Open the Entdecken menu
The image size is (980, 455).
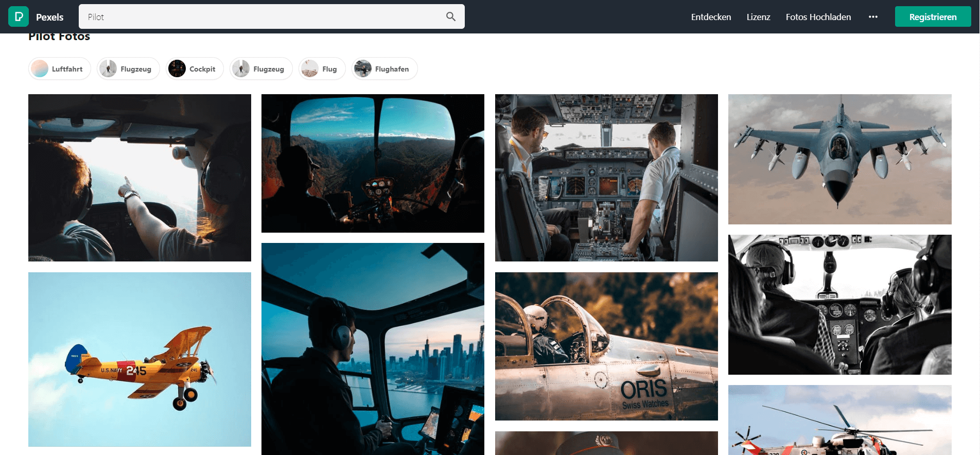711,17
